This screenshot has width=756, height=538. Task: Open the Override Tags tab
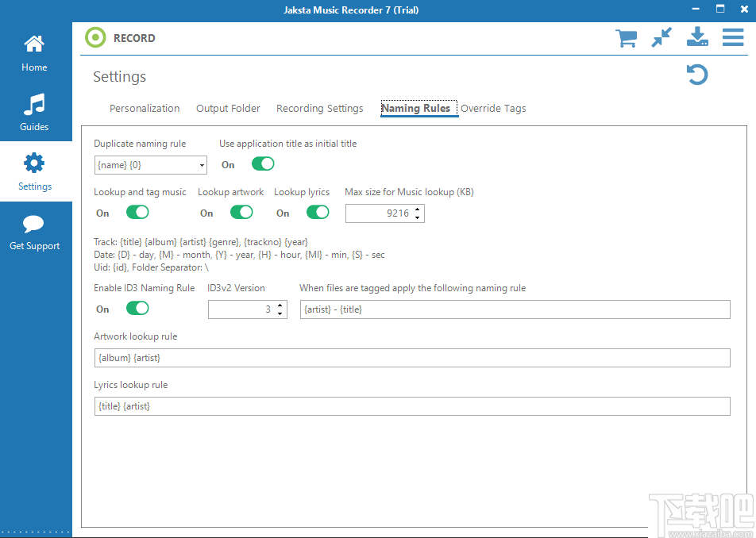coord(493,109)
